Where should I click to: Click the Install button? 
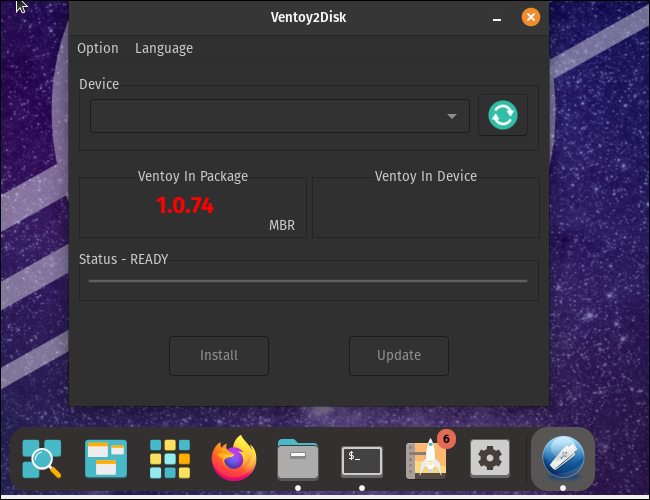point(219,356)
